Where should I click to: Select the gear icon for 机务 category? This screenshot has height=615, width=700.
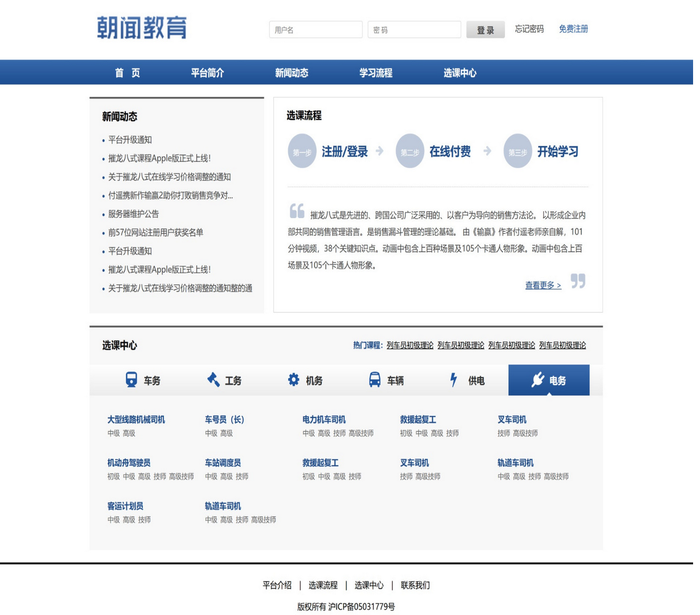[293, 379]
